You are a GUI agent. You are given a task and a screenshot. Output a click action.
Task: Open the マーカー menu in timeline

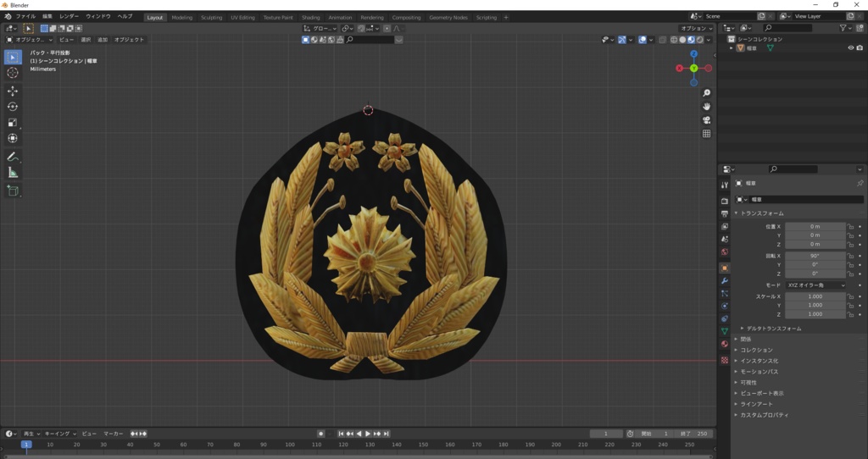click(x=114, y=434)
